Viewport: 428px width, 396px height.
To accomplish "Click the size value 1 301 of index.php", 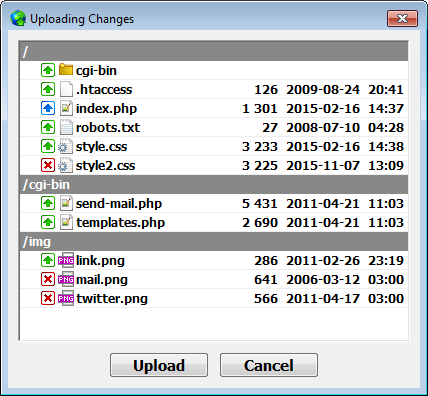I will click(260, 108).
